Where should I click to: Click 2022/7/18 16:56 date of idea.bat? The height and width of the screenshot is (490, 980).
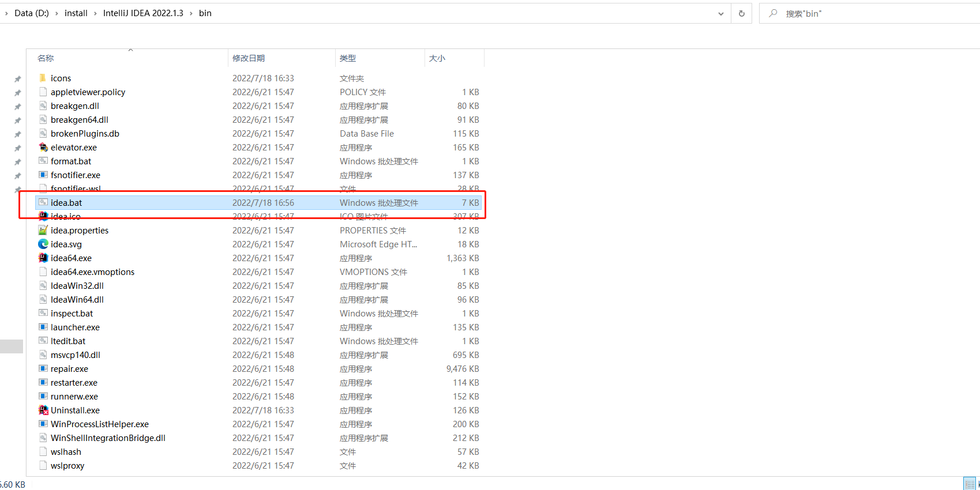(263, 202)
